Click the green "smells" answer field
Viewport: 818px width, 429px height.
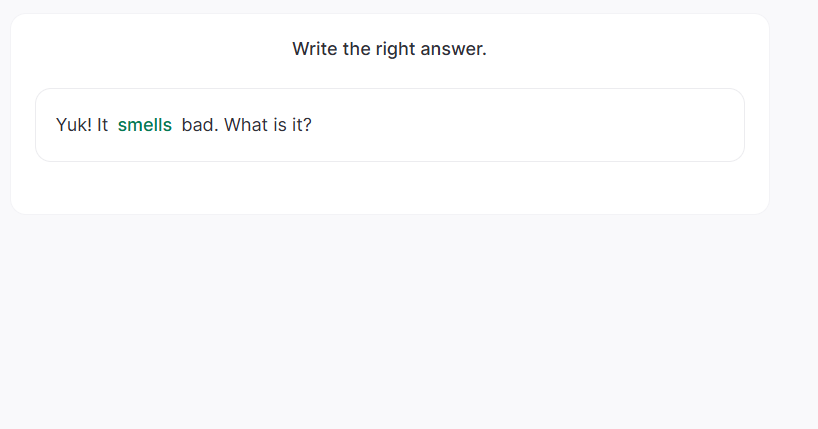145,125
